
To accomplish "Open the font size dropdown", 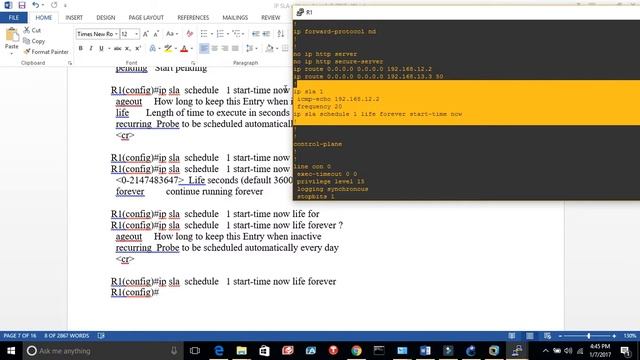I will point(136,34).
